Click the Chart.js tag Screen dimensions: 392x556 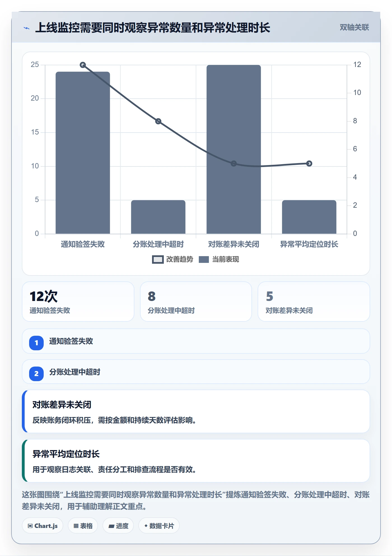click(43, 526)
